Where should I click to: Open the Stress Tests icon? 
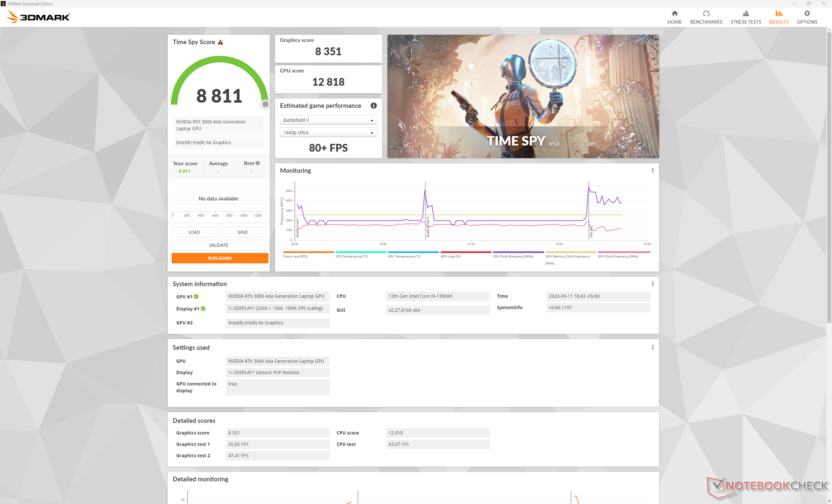tap(745, 13)
